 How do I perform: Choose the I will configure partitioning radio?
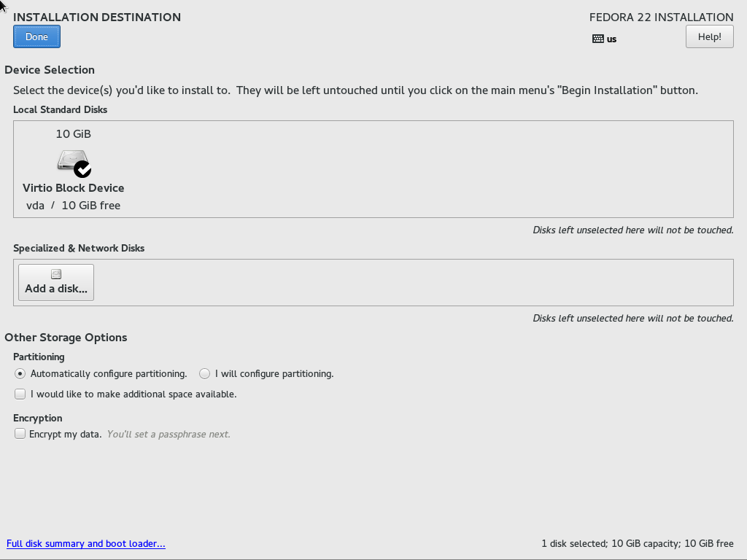(204, 374)
